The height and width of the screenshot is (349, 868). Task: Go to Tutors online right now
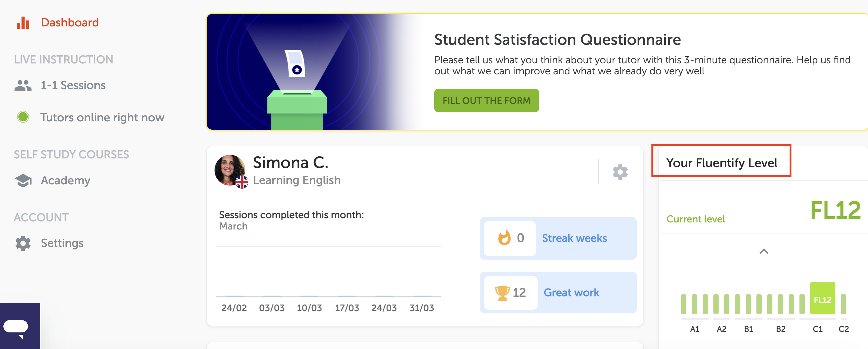pos(102,117)
